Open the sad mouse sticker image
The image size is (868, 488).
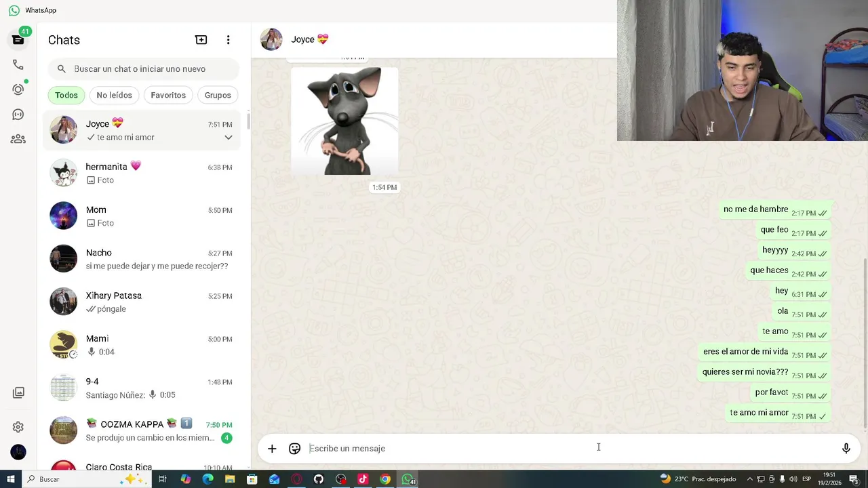pos(344,121)
